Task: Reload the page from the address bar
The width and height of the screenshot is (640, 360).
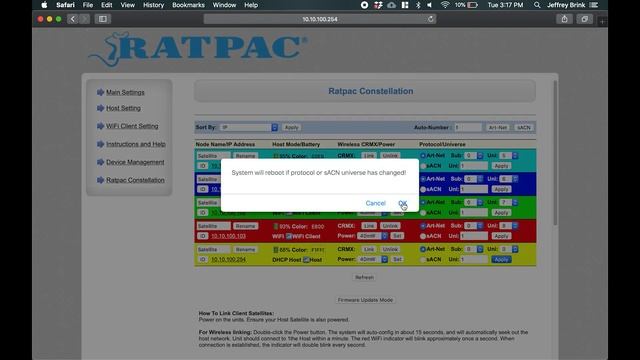Action: (x=431, y=19)
